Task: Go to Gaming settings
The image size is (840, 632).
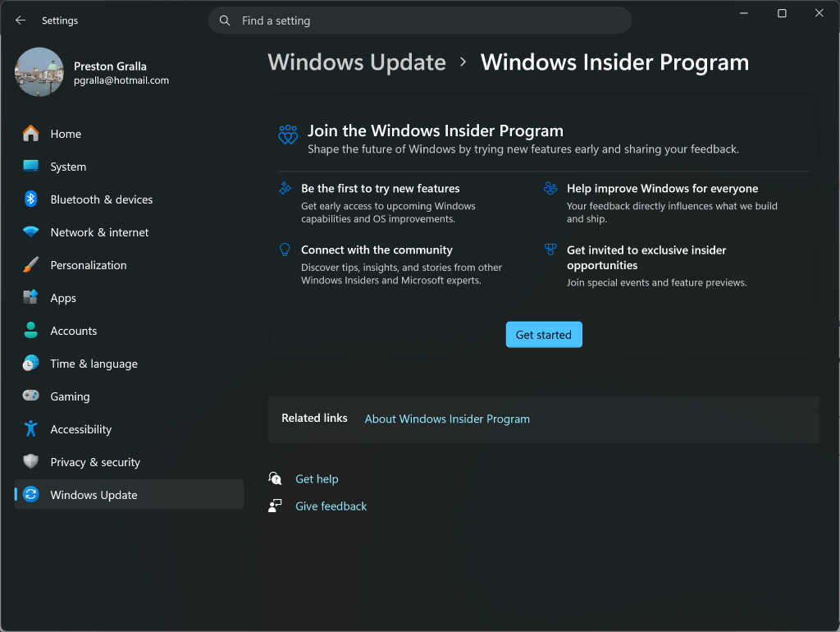Action: (x=129, y=396)
